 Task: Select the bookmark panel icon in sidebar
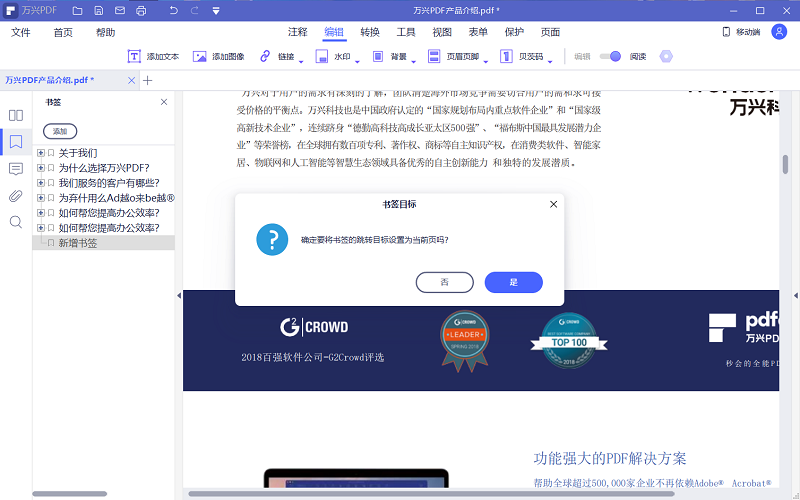(x=16, y=142)
